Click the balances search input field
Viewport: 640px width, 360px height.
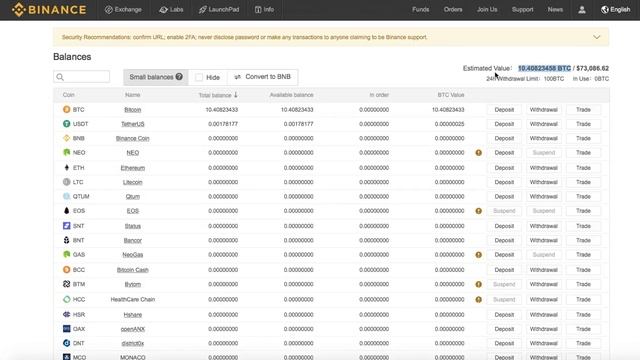click(82, 77)
